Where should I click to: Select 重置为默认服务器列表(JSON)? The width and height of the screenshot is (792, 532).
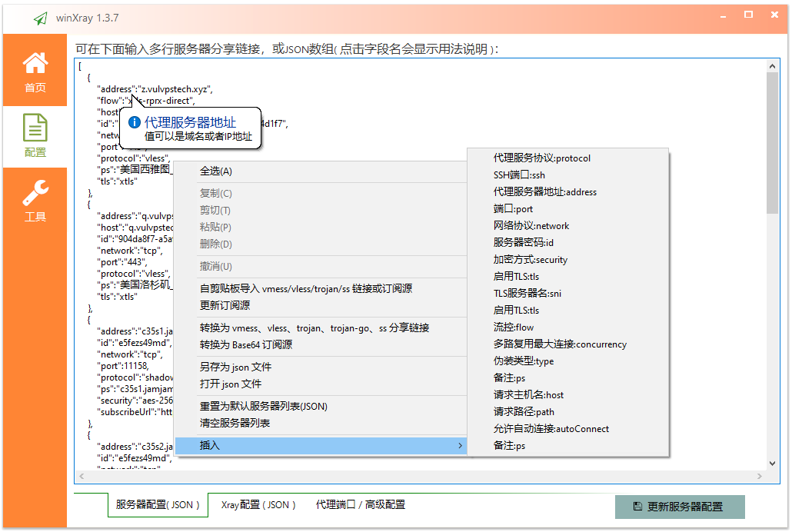[320, 406]
